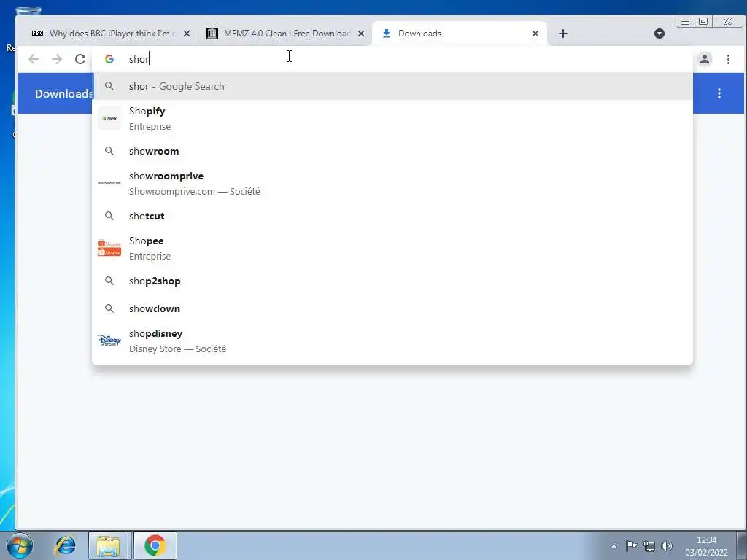Choose 'shor - Google Search' suggestion

[x=392, y=86]
